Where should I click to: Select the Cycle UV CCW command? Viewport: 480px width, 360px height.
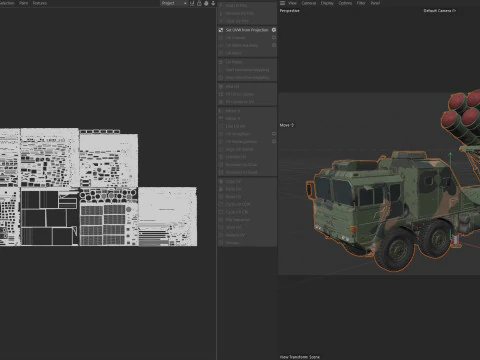tap(247, 204)
